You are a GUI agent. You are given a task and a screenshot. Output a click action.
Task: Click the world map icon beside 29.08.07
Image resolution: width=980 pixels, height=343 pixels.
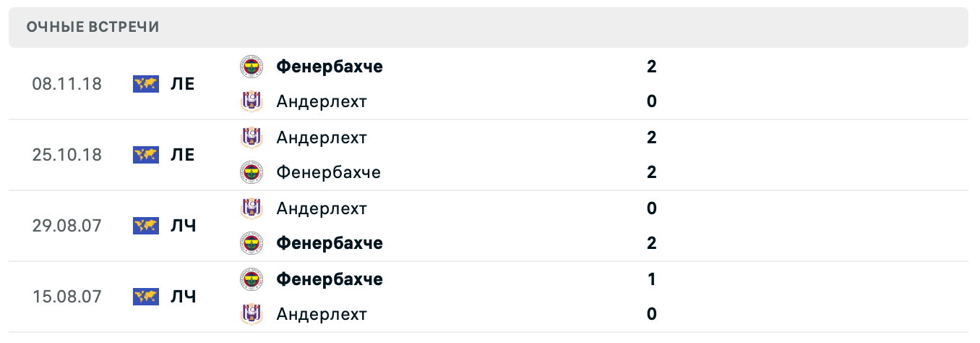(146, 226)
